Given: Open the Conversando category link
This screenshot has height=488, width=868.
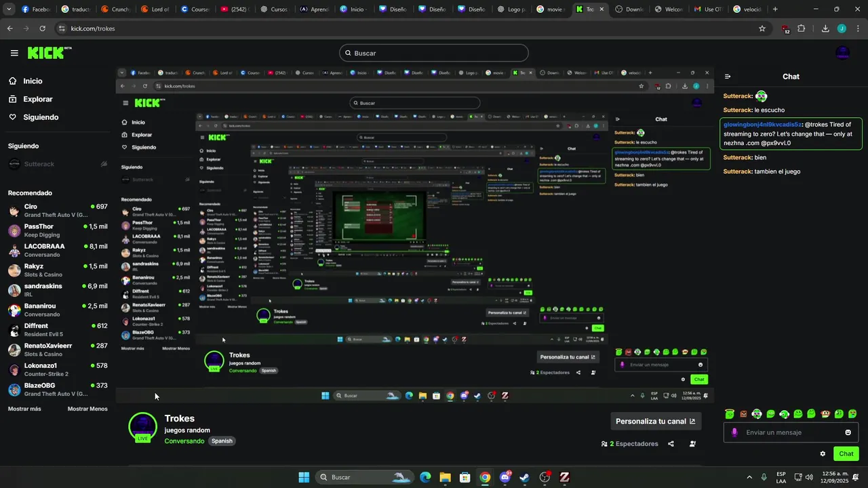Looking at the screenshot, I should (x=184, y=441).
